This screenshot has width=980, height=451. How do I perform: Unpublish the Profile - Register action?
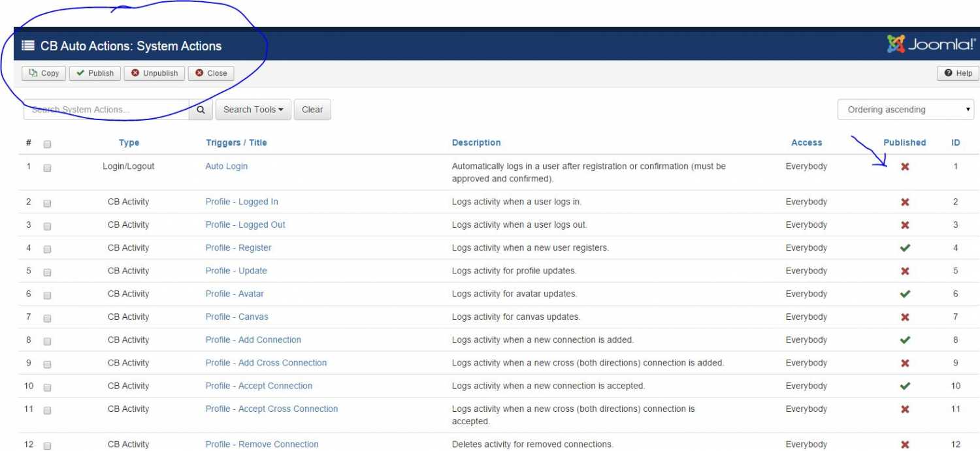pyautogui.click(x=905, y=248)
